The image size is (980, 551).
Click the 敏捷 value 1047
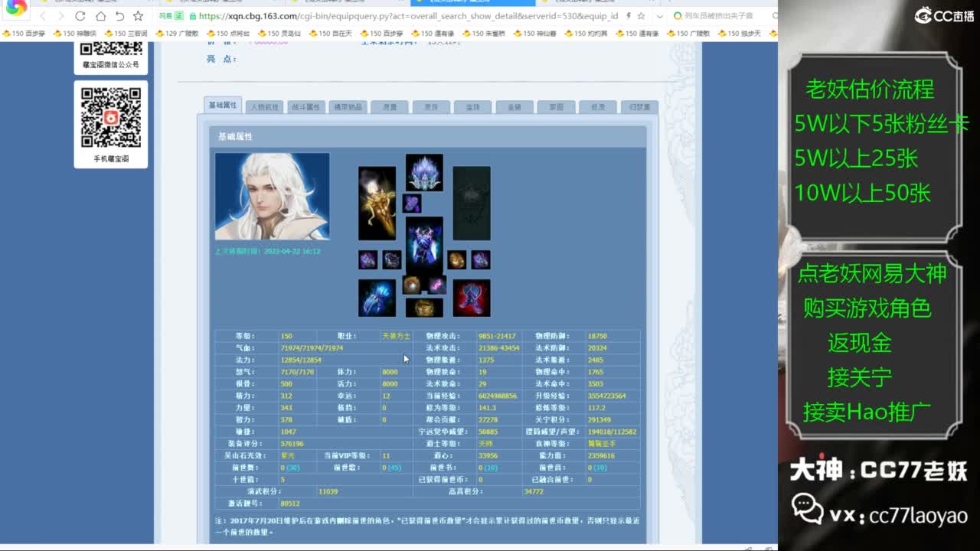[x=288, y=432]
